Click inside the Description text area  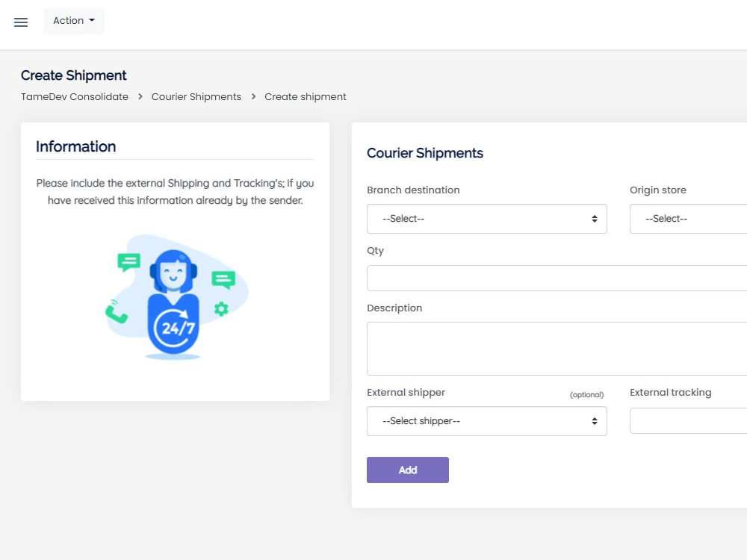557,349
